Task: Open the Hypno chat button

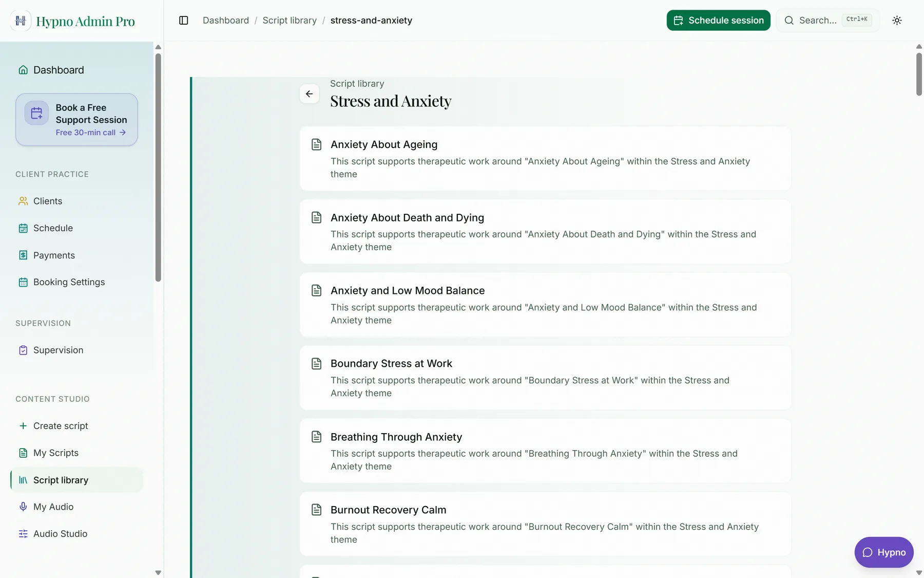Action: point(883,552)
